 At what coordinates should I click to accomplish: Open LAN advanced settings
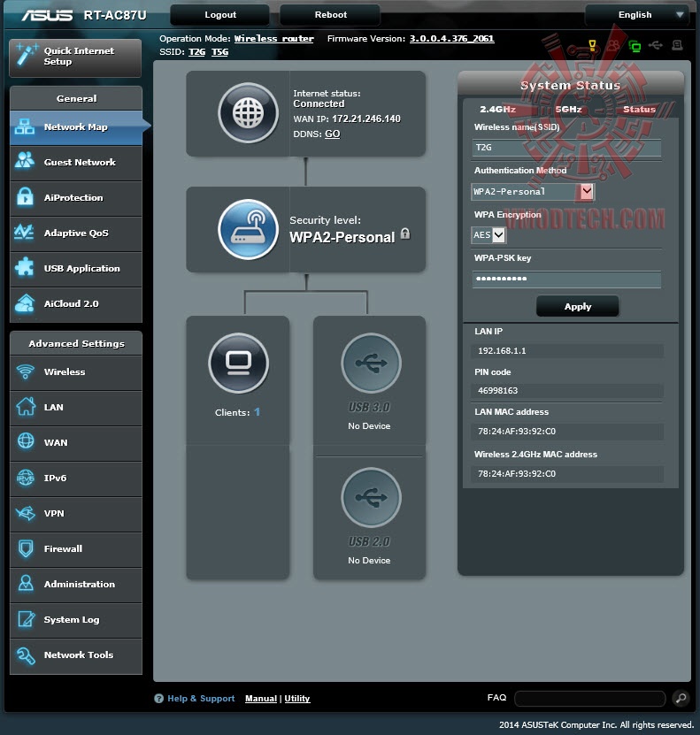[x=76, y=408]
